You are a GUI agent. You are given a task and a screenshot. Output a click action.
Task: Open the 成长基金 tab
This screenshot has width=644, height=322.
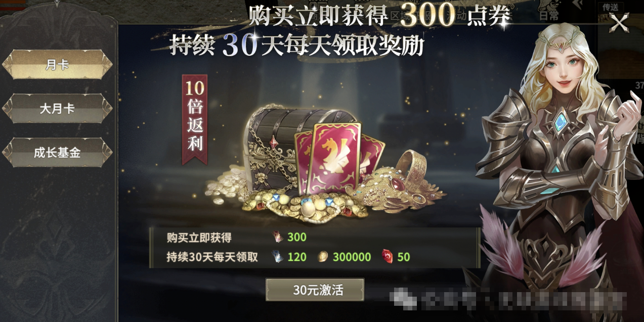point(57,152)
